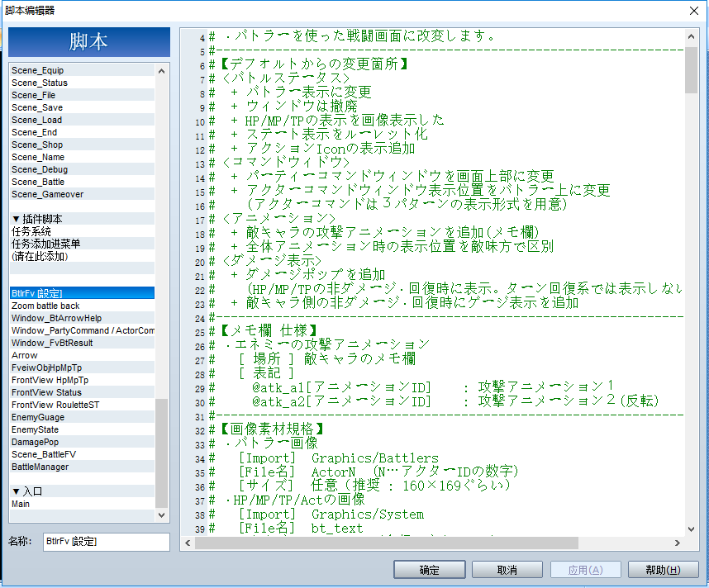Select the Arrow script
This screenshot has height=588, width=709.
point(83,355)
